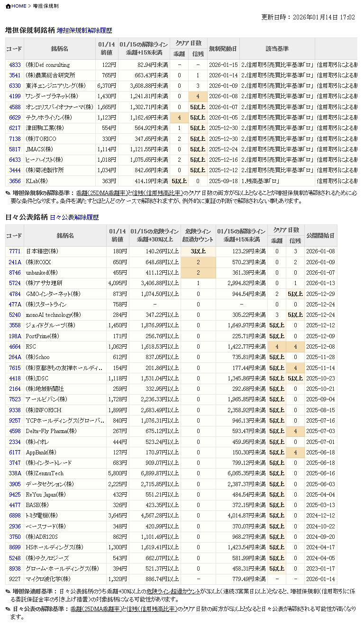Select code 8746 for unbanked

[x=15, y=273]
